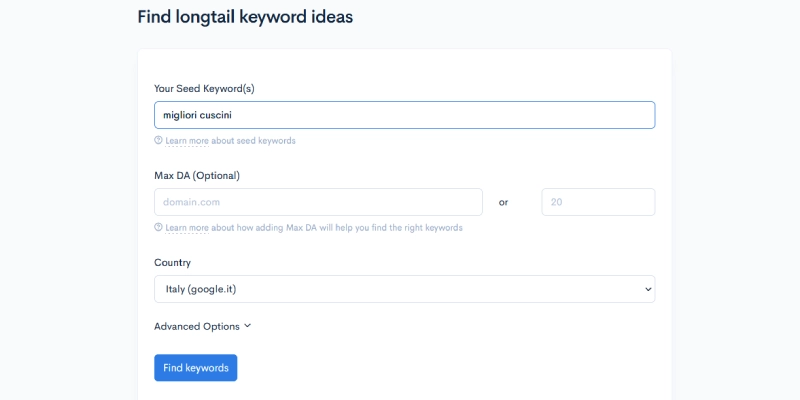Click the question-mark icon under Max DA fields
800x400 pixels.
158,228
